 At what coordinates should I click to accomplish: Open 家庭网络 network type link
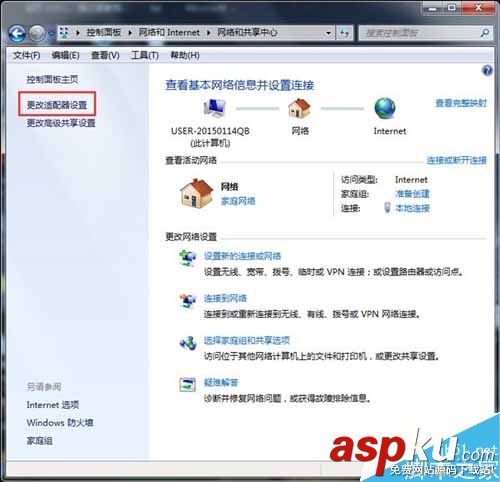[x=238, y=201]
